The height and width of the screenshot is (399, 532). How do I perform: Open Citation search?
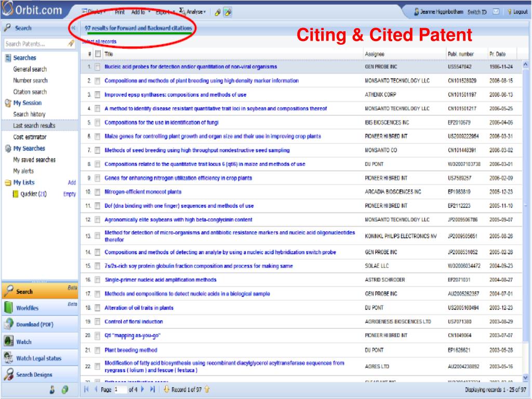(30, 92)
